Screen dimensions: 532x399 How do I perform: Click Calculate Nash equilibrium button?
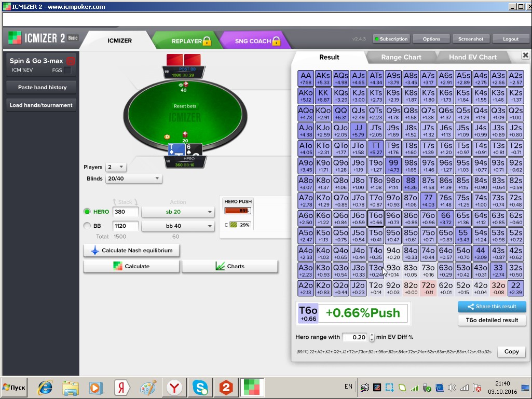coord(132,251)
